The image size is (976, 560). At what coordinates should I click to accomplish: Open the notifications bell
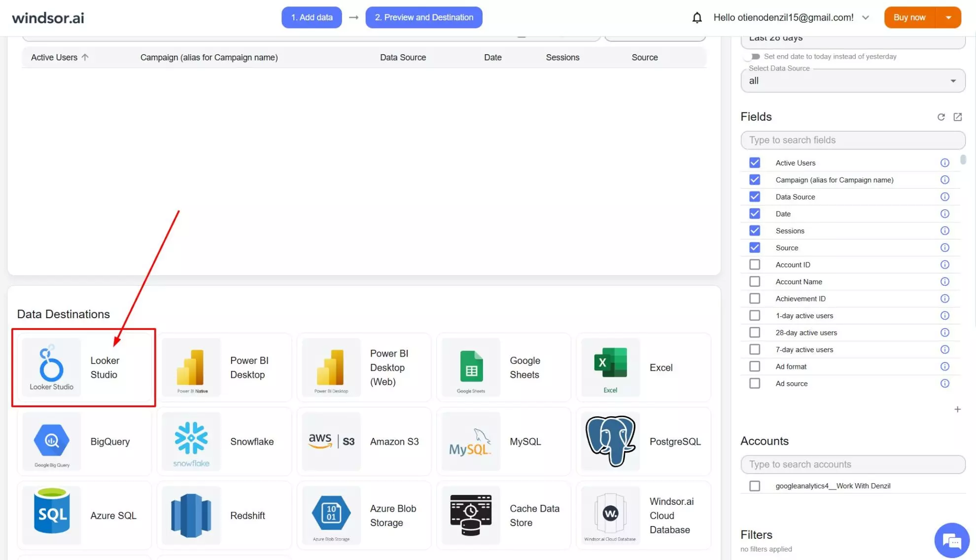(697, 18)
